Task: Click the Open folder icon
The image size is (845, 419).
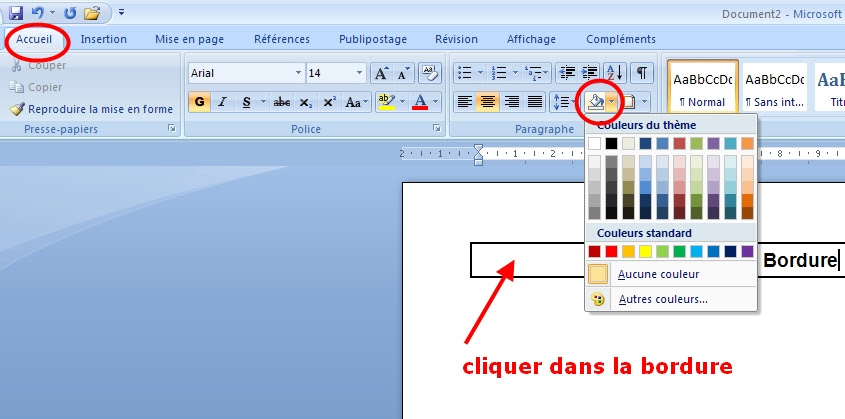Action: 92,12
